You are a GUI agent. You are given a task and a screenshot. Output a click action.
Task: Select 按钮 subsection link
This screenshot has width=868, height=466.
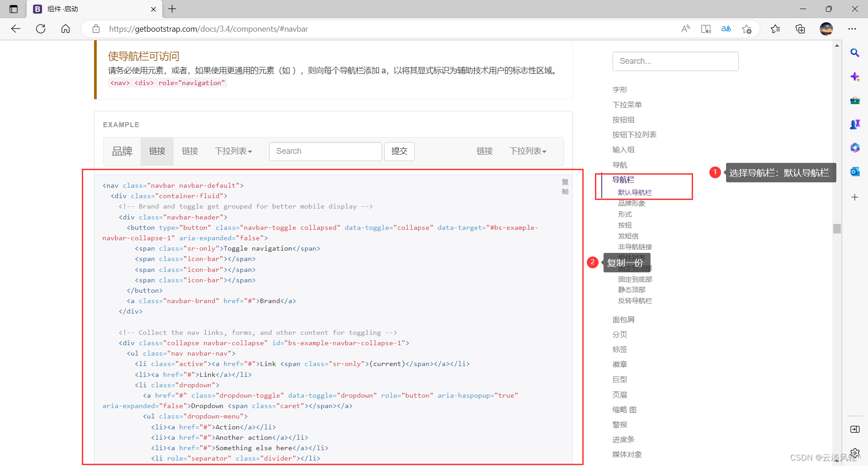(x=625, y=225)
